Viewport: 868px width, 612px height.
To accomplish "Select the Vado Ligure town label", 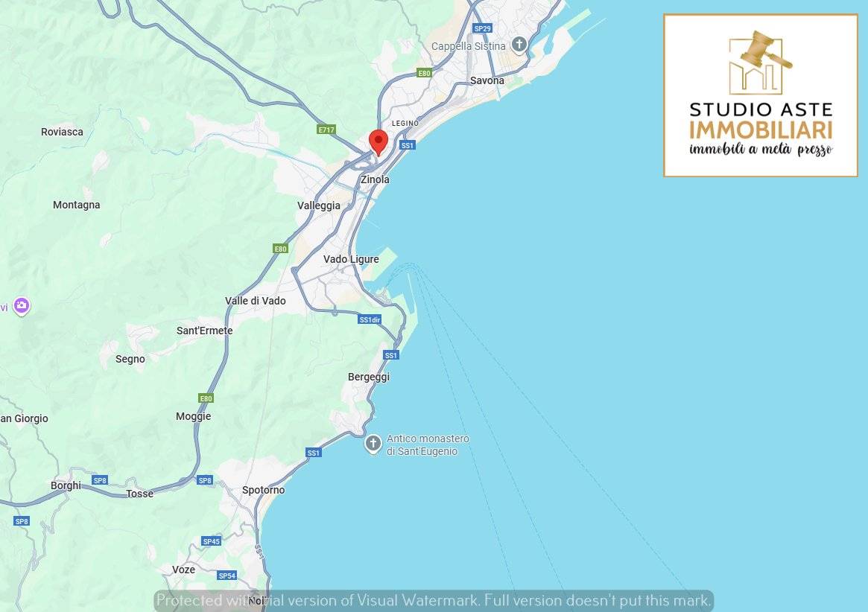I will click(351, 259).
